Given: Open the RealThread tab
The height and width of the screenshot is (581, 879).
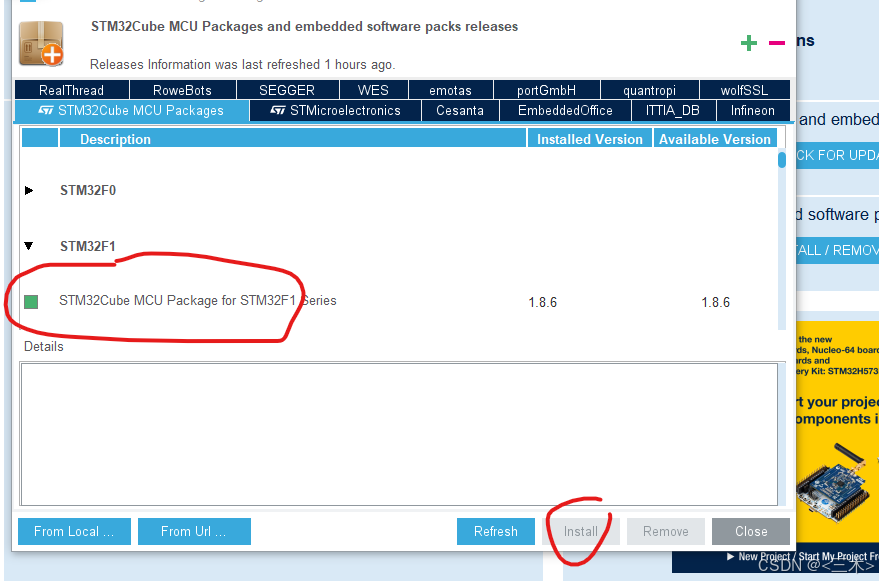Looking at the screenshot, I should coord(72,90).
